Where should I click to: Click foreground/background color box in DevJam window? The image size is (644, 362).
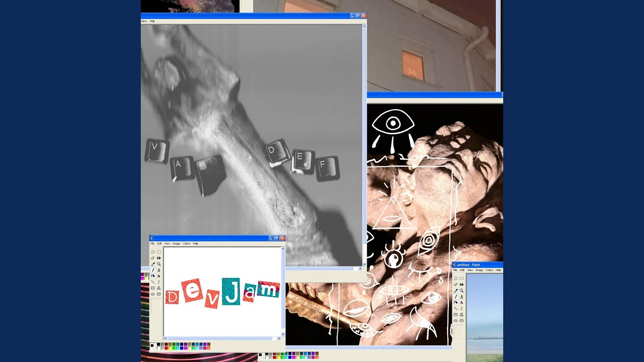coord(153,346)
